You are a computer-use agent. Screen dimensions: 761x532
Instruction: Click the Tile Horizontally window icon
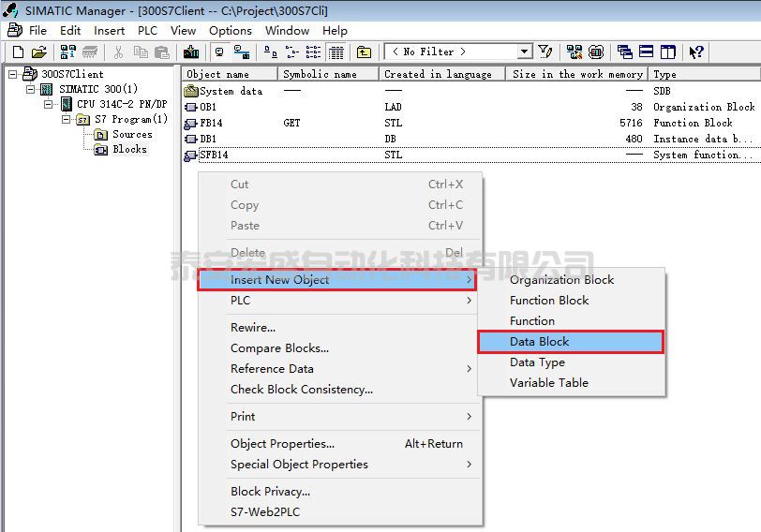pos(647,52)
